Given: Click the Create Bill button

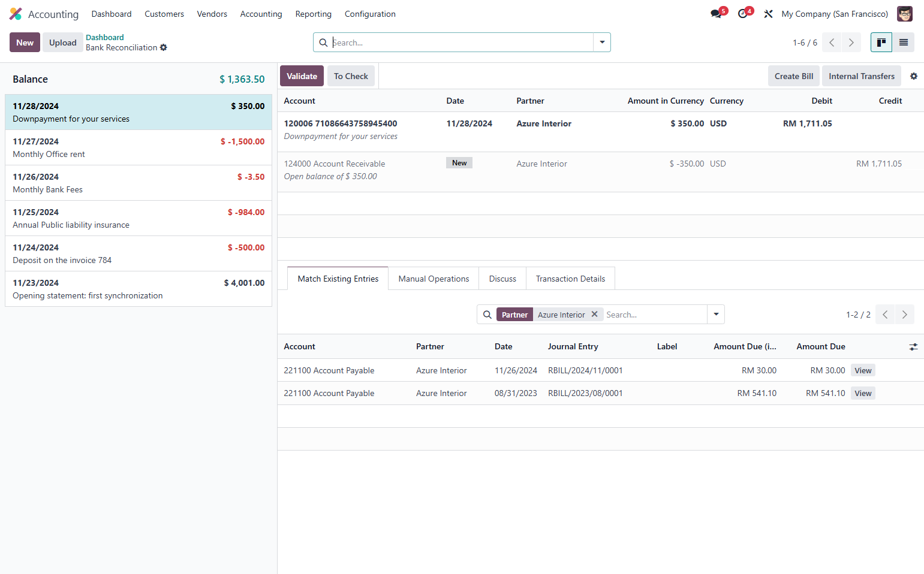Looking at the screenshot, I should (x=794, y=76).
